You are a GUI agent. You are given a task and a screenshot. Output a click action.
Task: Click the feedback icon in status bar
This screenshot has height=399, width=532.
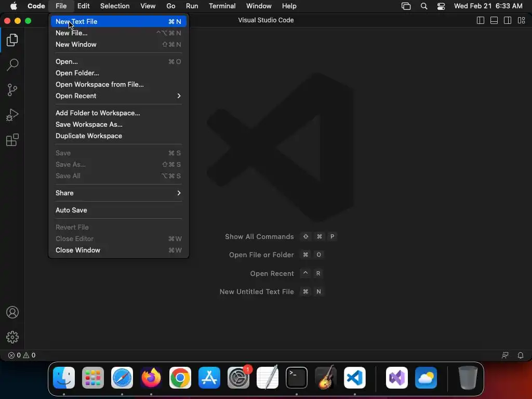505,355
